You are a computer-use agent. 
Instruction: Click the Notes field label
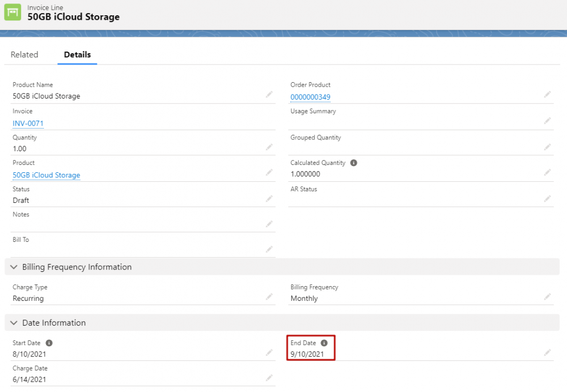(21, 215)
